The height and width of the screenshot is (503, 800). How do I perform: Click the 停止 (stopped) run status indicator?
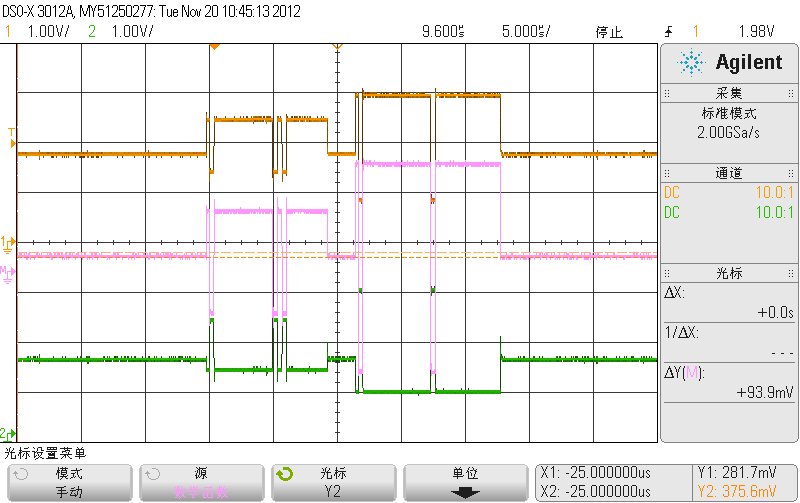click(609, 32)
